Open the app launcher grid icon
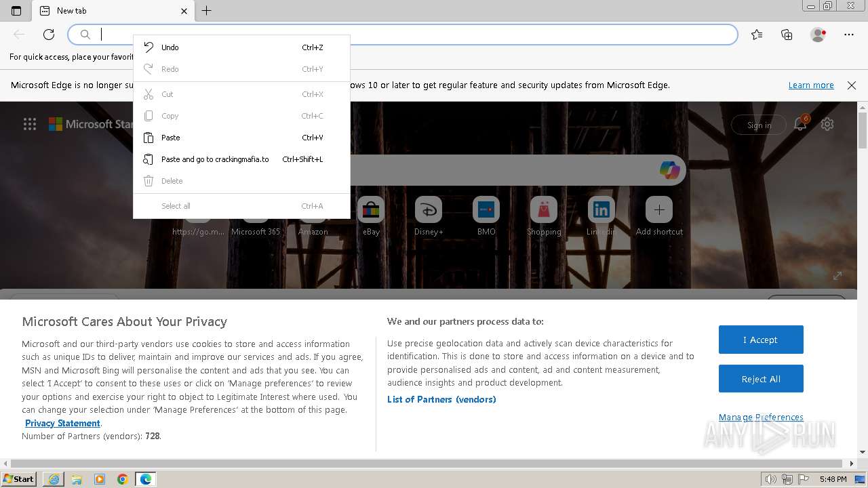This screenshot has width=868, height=488. tap(30, 124)
